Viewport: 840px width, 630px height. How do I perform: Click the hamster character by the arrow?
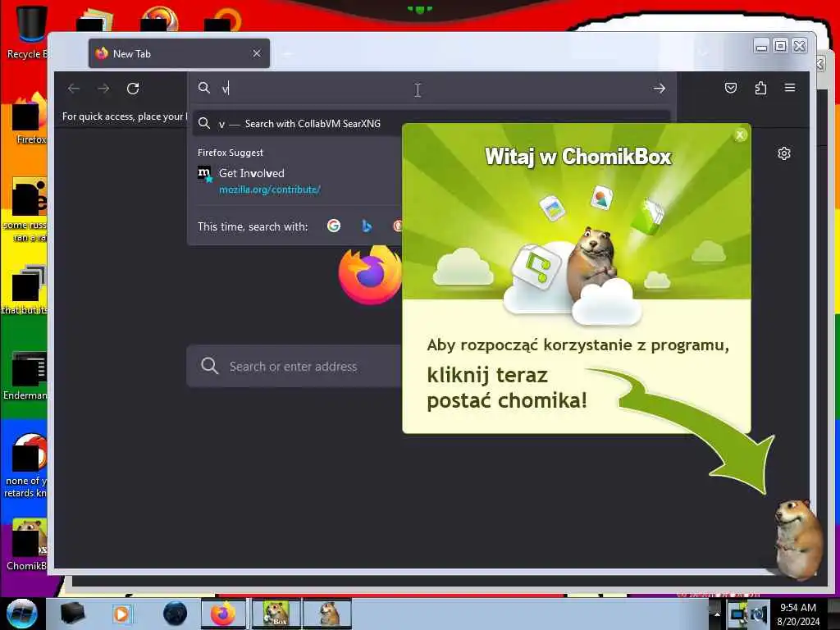798,538
